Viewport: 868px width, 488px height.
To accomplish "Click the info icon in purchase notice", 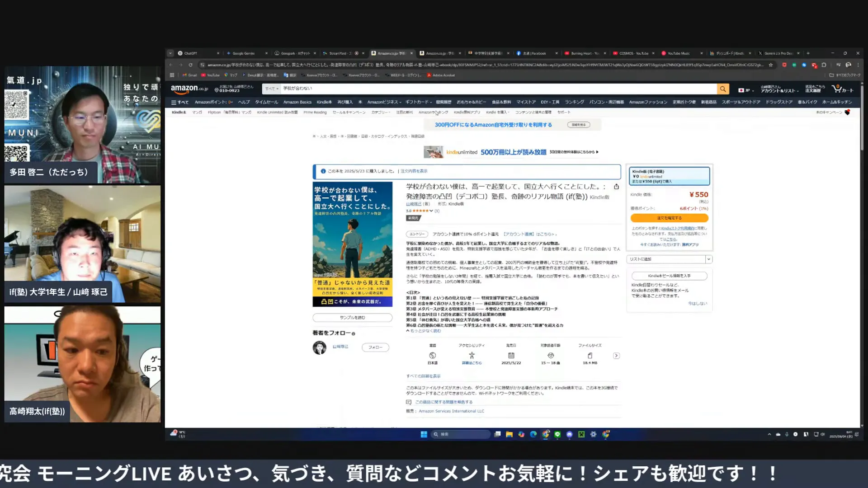I will click(323, 171).
